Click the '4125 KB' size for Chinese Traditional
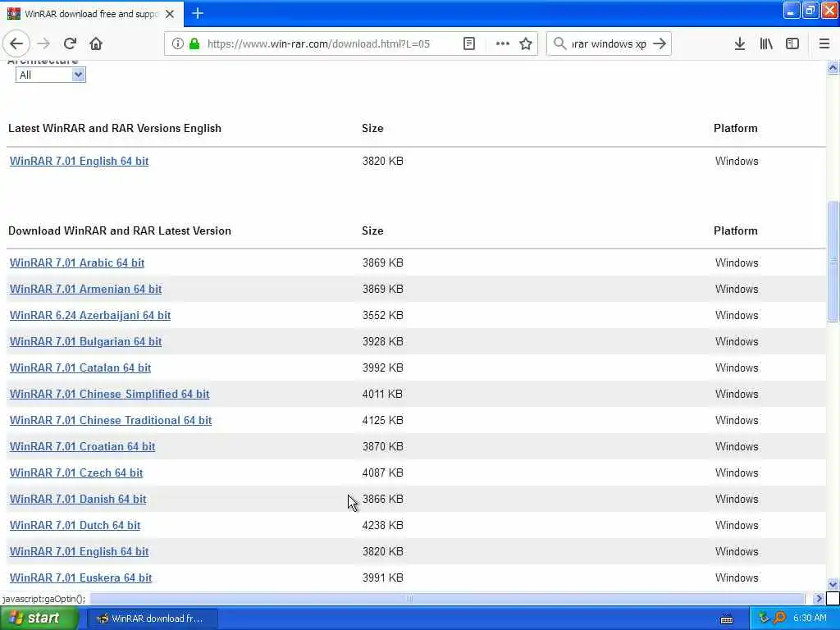The width and height of the screenshot is (840, 630). pos(382,421)
